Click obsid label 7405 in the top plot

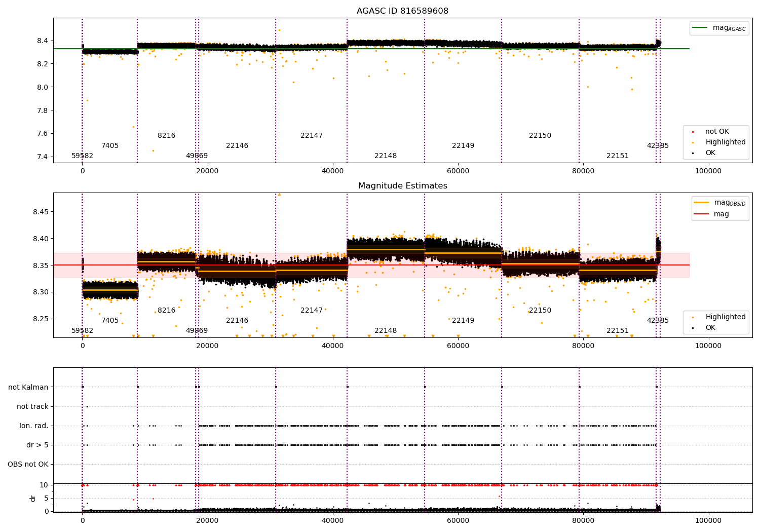coord(110,146)
